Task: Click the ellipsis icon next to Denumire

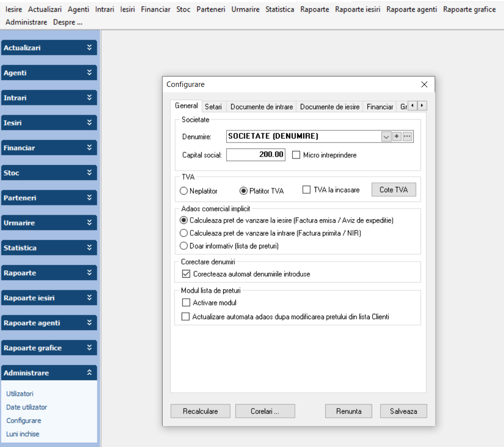Action: [x=407, y=137]
